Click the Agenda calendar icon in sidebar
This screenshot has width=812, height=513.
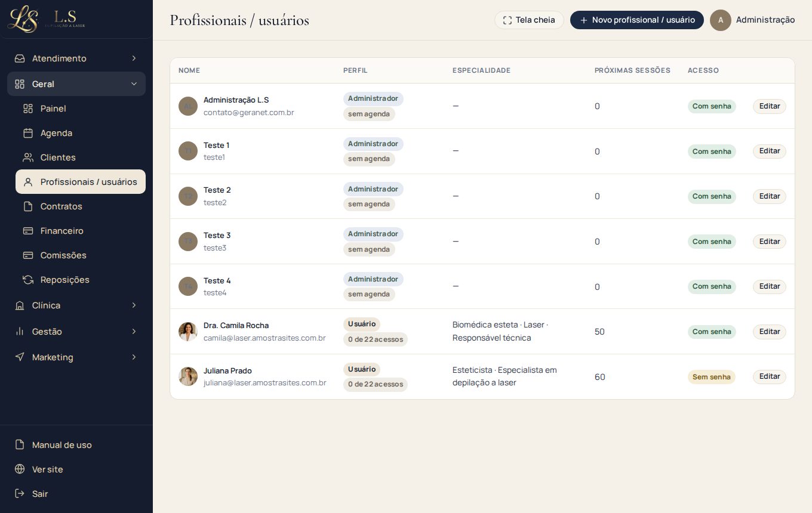[28, 133]
